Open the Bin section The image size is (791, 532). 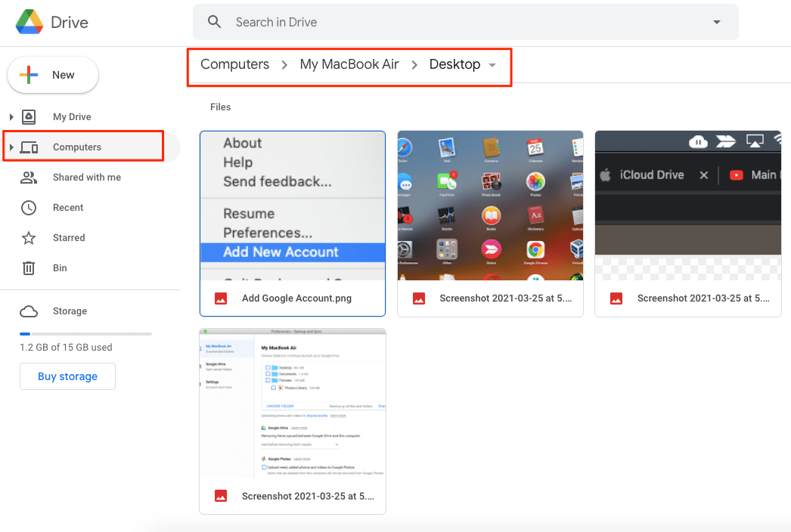(60, 268)
